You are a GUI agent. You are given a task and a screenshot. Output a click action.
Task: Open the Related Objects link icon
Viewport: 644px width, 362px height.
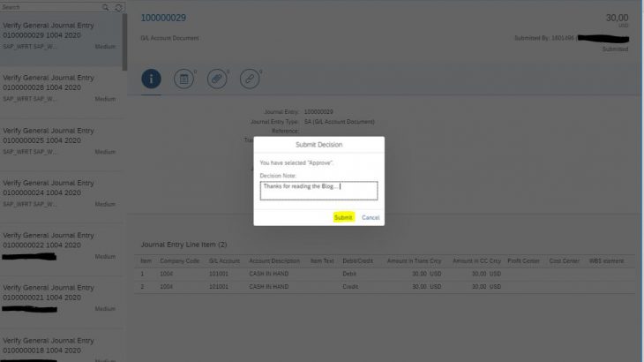click(x=250, y=79)
